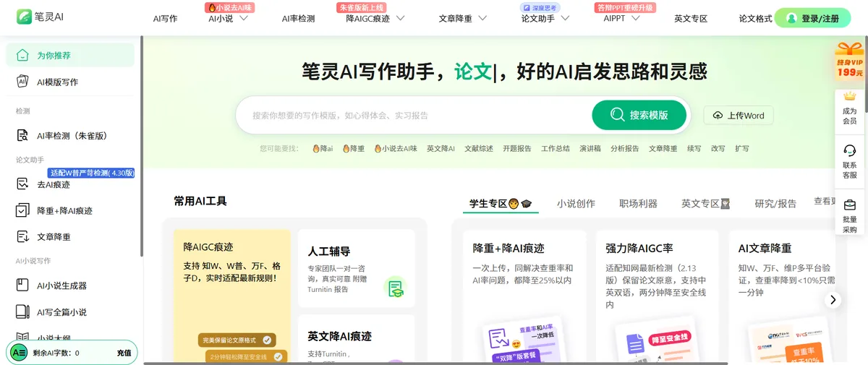868x365 pixels.
Task: Click the 成为会员 crown icon
Action: pos(850,96)
